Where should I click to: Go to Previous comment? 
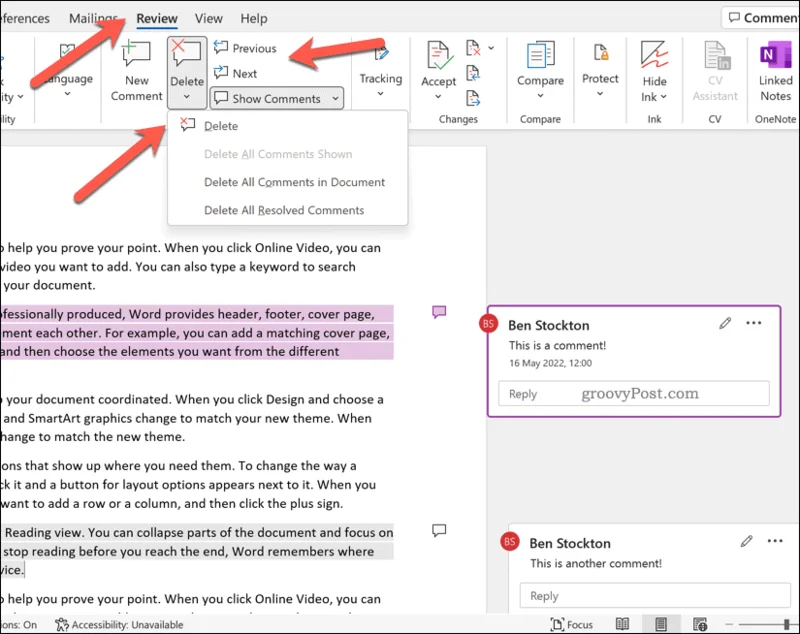coord(245,48)
